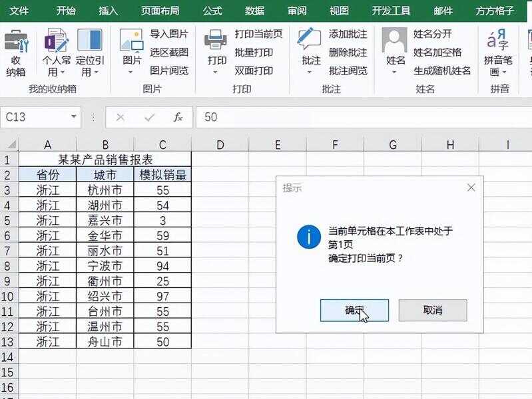Click 批量打印 in the ribbon

click(x=254, y=53)
